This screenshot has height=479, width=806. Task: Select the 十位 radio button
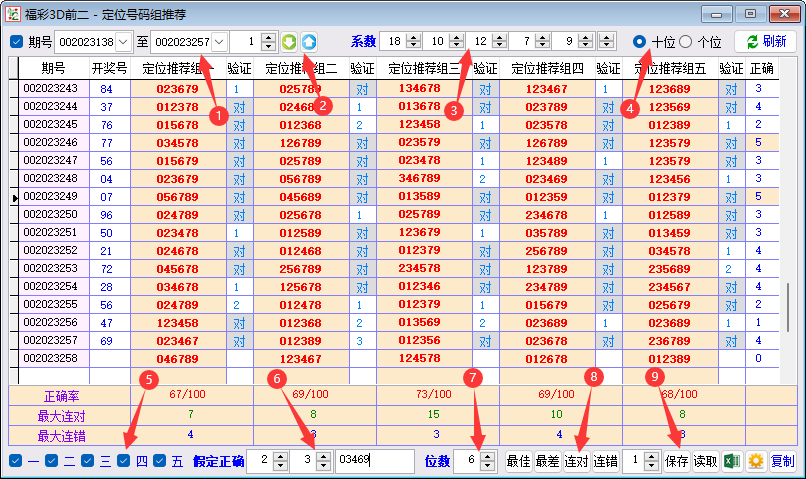pyautogui.click(x=640, y=42)
